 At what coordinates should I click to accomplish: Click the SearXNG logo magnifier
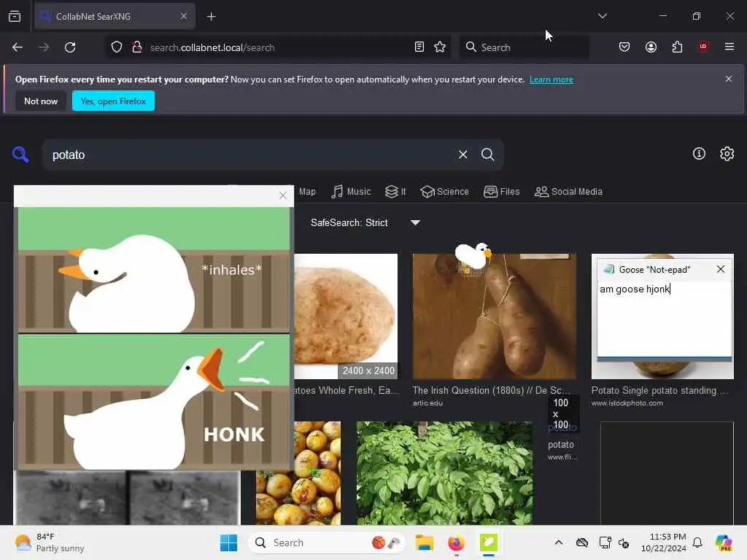pos(20,155)
